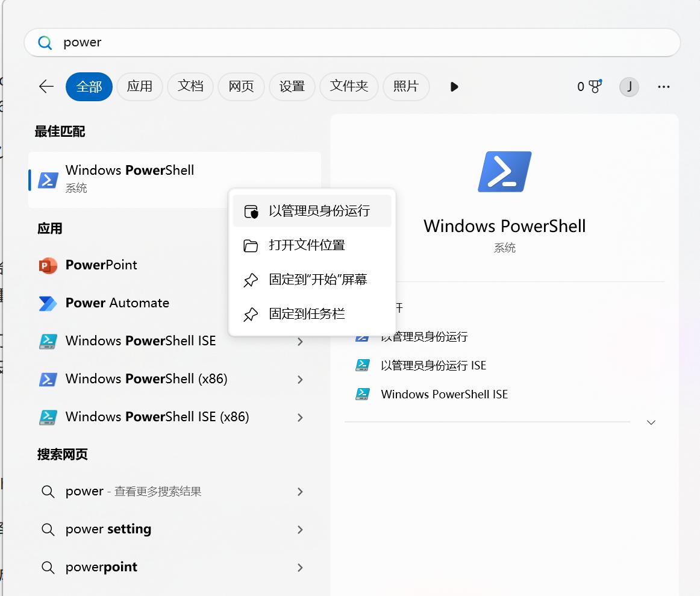
Task: Select power setting web suggestion
Action: 175,530
